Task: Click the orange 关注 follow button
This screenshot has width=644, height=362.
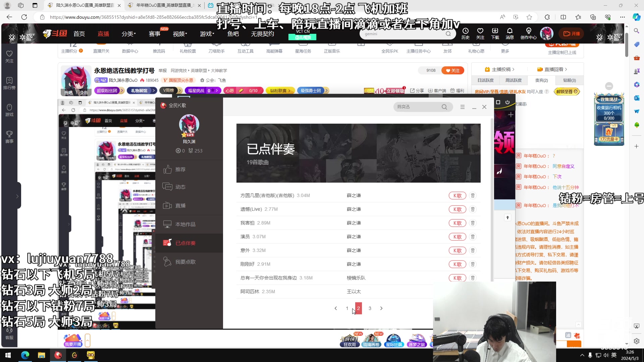Action: [453, 70]
